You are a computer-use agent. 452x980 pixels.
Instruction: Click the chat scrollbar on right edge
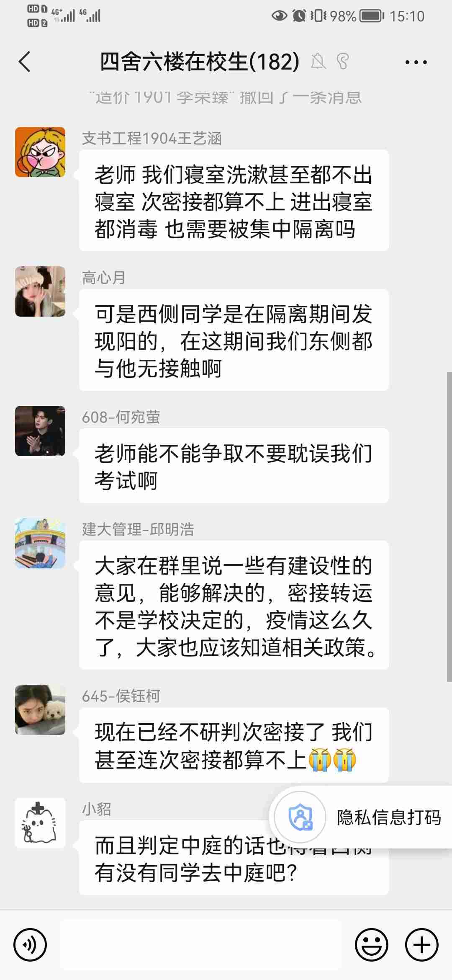pyautogui.click(x=449, y=527)
